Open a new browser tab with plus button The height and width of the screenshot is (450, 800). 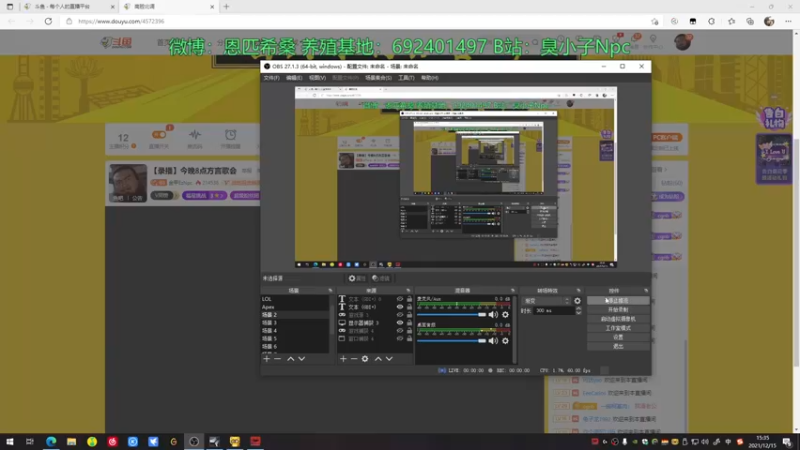coord(226,7)
